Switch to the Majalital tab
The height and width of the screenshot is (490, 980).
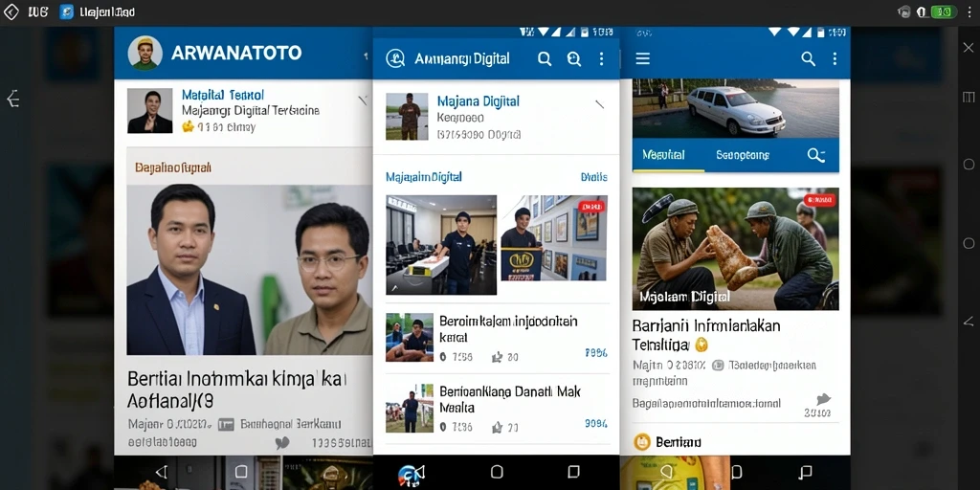point(664,154)
